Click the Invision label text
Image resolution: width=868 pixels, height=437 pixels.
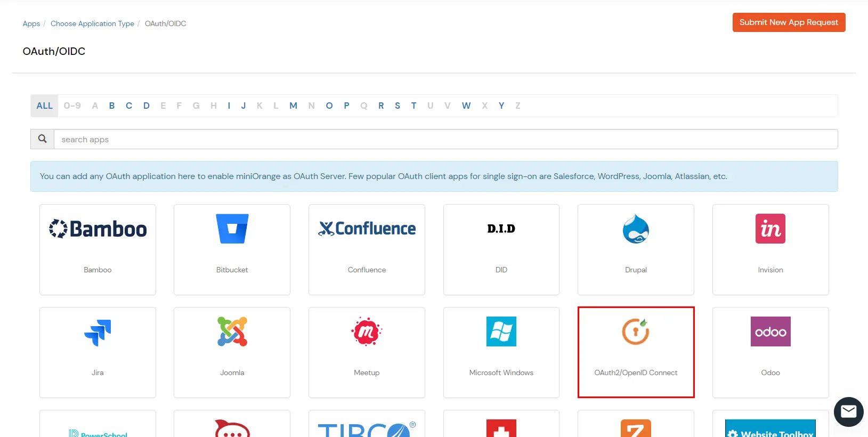770,270
